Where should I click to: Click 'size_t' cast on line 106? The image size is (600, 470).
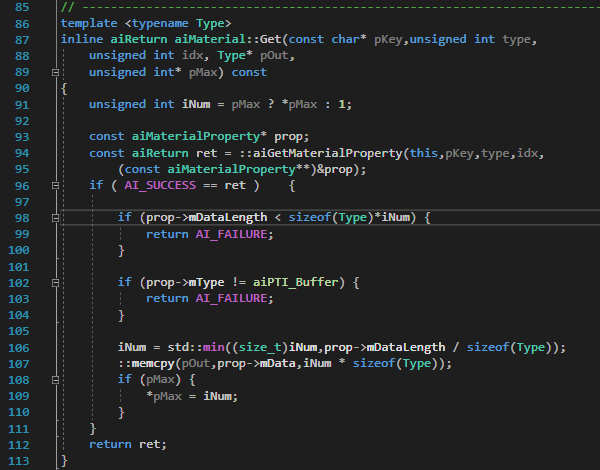pyautogui.click(x=260, y=348)
